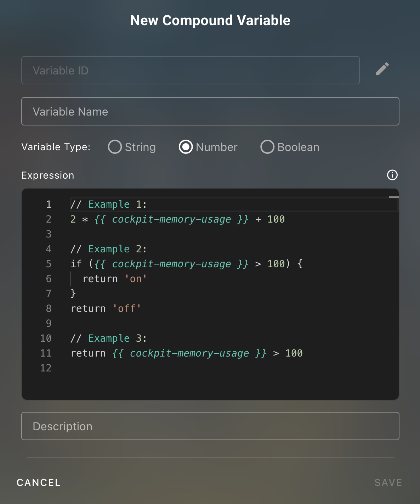
Task: Select the Number variable type
Action: pyautogui.click(x=186, y=147)
